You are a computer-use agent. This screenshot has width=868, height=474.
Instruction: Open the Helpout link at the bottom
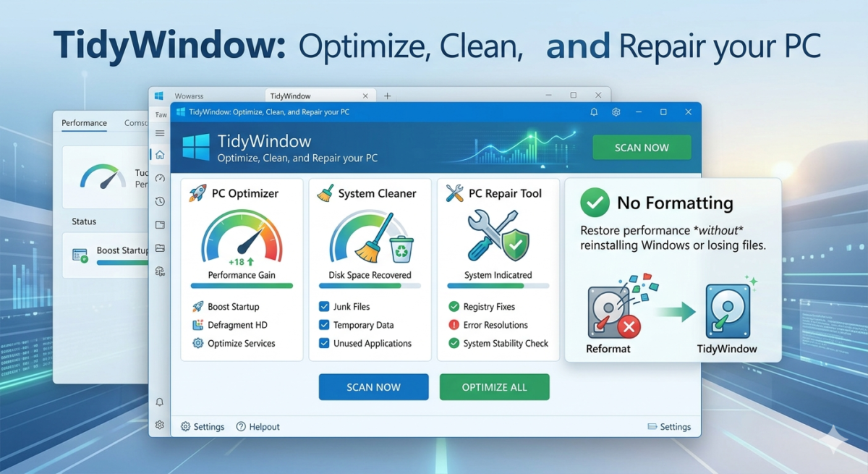[x=258, y=427]
